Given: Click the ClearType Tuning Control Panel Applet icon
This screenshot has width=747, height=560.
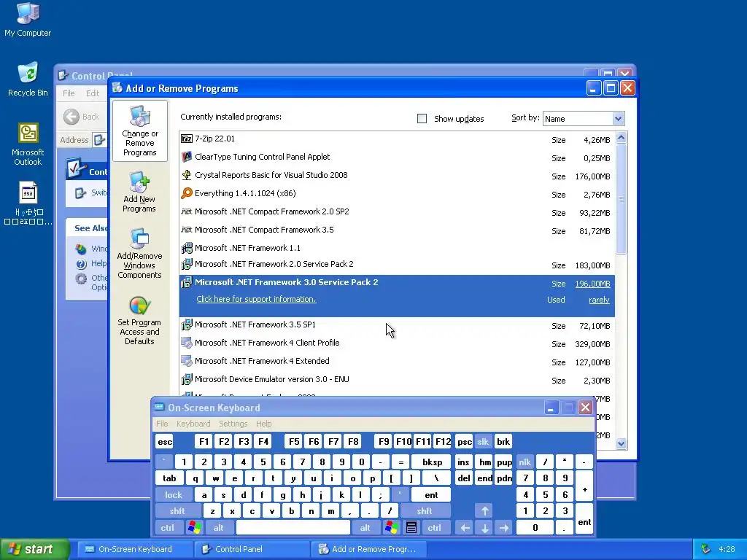Looking at the screenshot, I should click(187, 157).
